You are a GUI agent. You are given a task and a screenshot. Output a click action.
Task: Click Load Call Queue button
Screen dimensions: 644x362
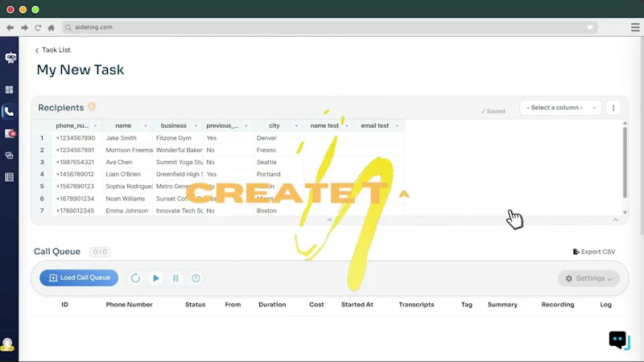click(79, 278)
